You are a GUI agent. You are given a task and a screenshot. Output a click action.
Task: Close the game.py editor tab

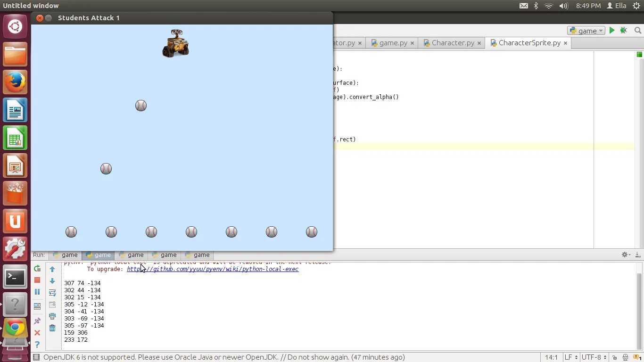412,43
